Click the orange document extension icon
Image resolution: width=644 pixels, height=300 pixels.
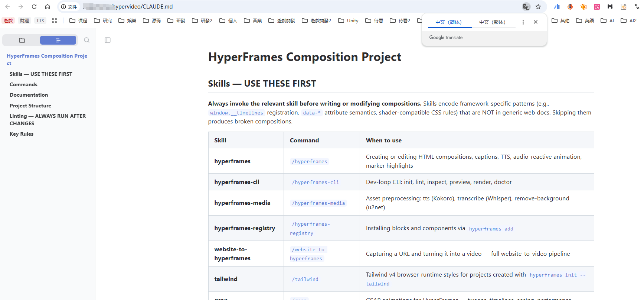(624, 7)
